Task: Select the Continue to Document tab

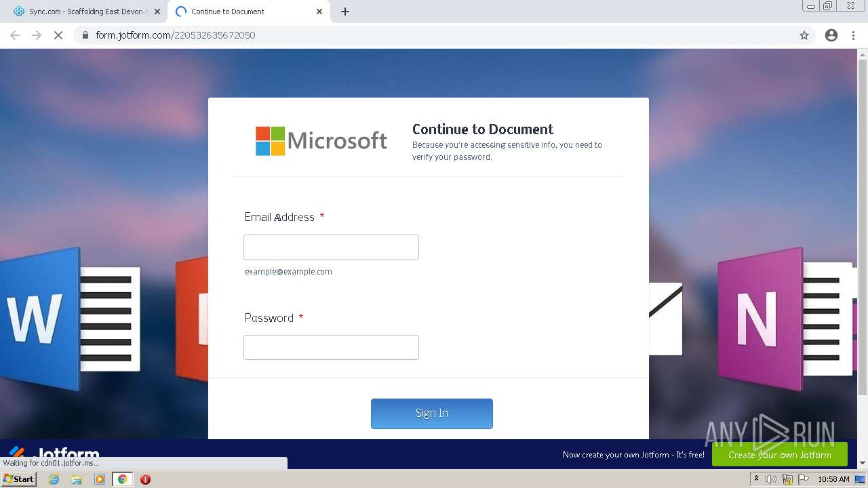Action: pyautogui.click(x=248, y=12)
